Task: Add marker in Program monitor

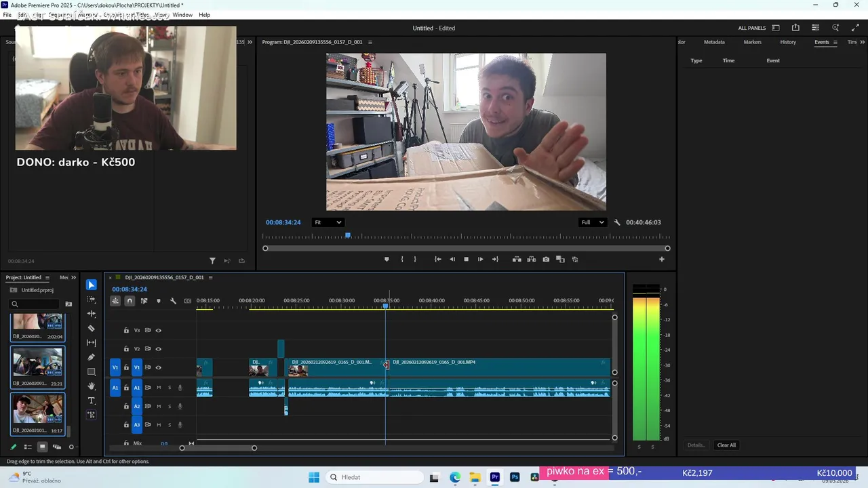Action: coord(387,259)
